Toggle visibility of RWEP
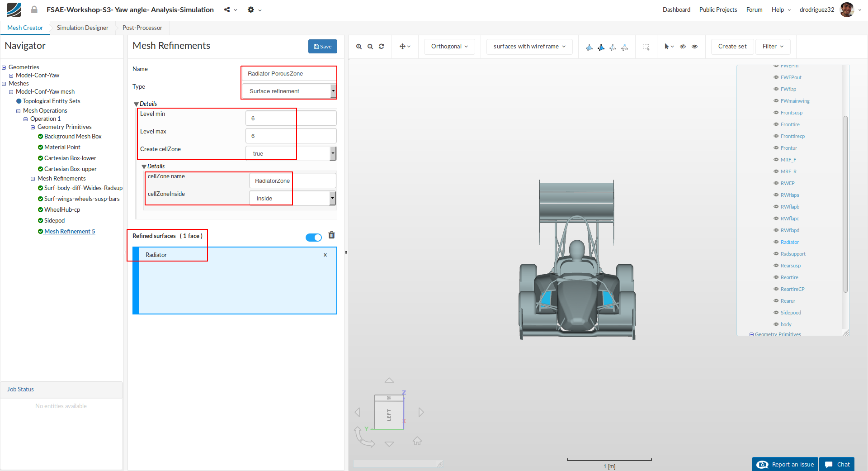The height and width of the screenshot is (471, 868). coord(776,183)
